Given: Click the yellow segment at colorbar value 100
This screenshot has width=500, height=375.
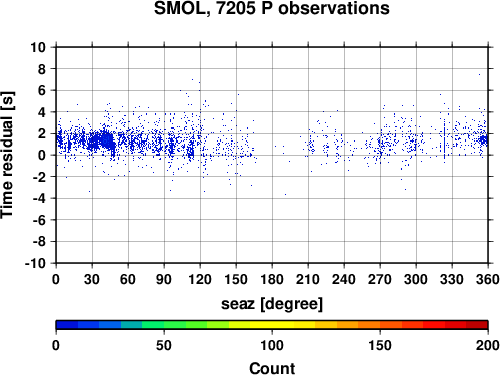Looking at the screenshot, I should [x=272, y=325].
